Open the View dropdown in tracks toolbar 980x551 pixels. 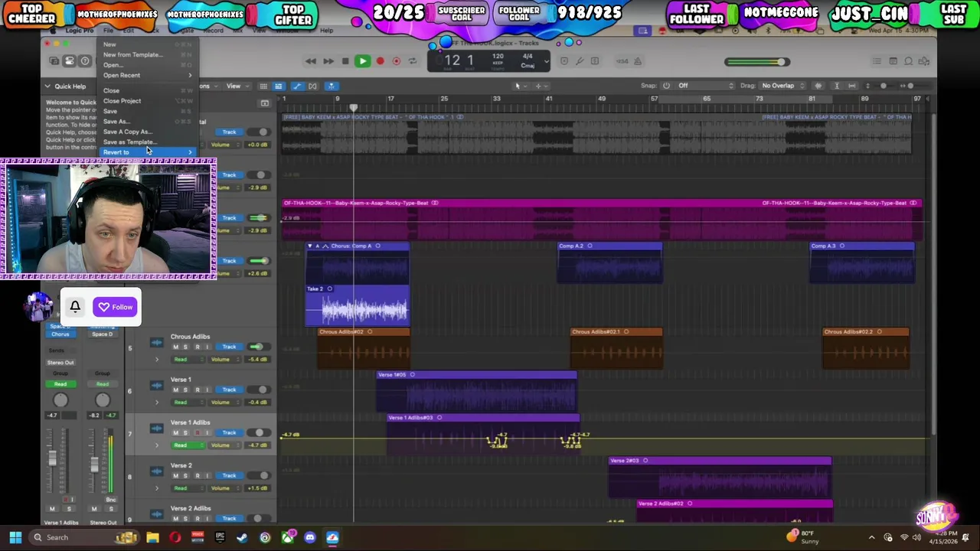(x=237, y=86)
